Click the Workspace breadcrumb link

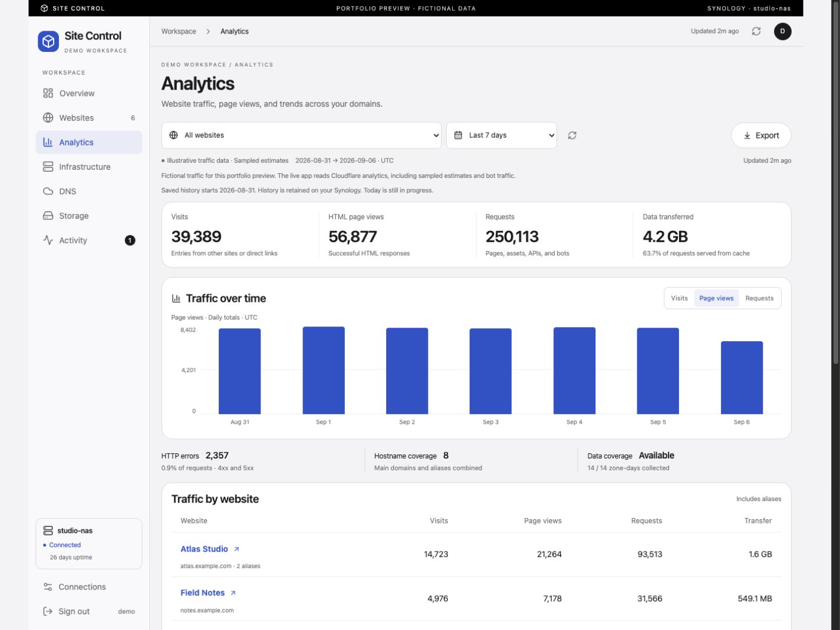pos(179,31)
